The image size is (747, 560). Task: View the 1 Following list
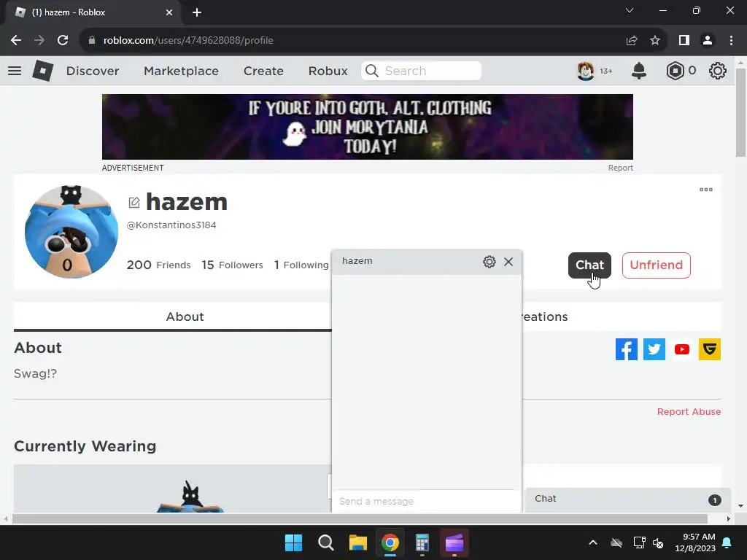[301, 265]
